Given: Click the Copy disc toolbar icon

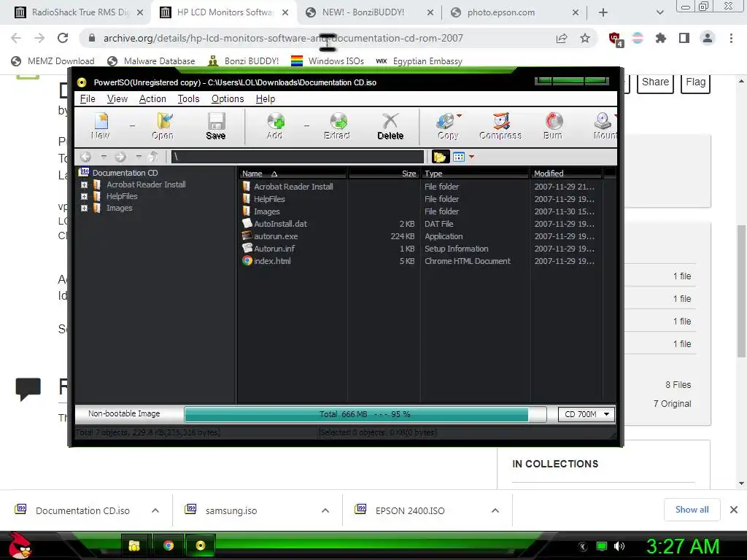Looking at the screenshot, I should pyautogui.click(x=446, y=125).
